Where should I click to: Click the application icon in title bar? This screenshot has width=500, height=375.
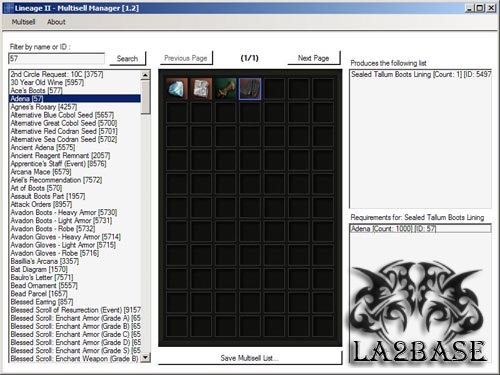[x=8, y=8]
